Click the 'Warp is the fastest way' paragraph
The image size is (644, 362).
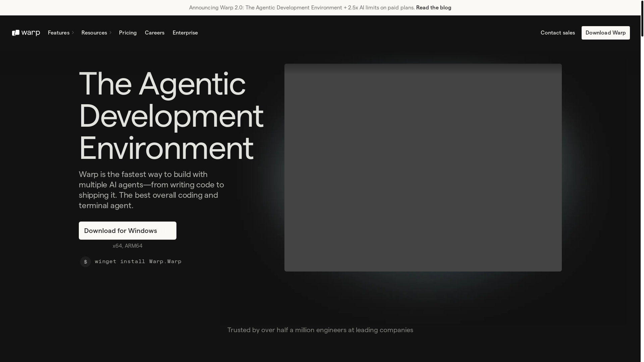[152, 190]
